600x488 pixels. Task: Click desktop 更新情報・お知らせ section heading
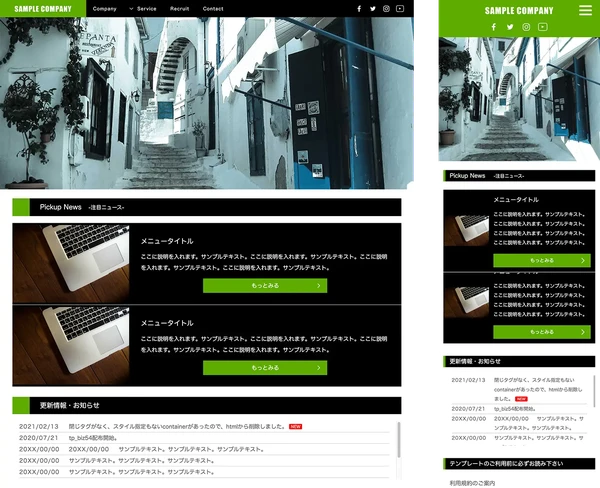point(207,405)
